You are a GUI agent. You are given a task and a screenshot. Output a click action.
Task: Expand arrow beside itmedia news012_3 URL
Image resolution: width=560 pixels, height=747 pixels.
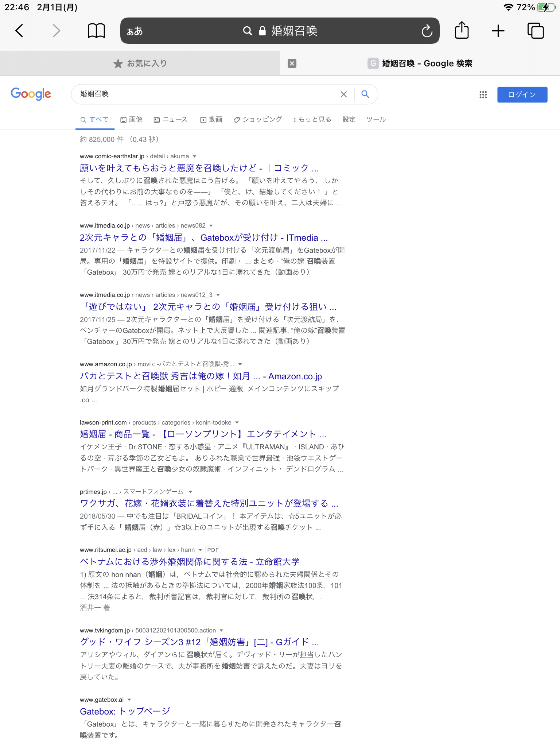218,295
